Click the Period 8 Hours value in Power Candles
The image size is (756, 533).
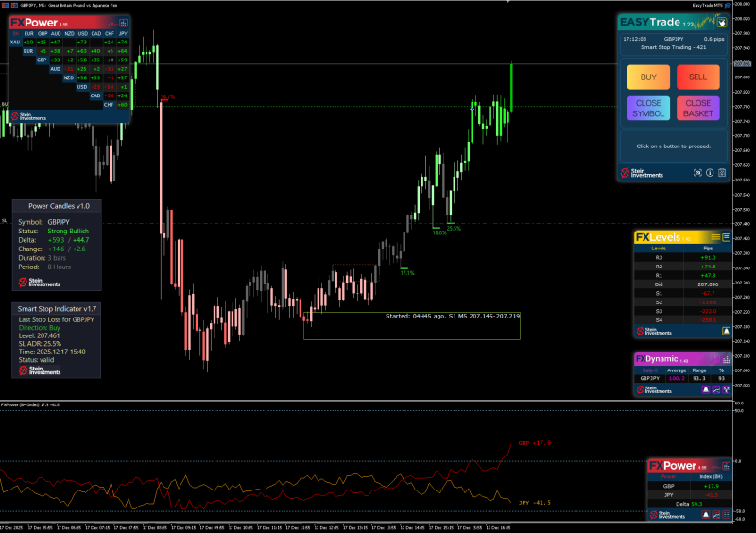59,266
